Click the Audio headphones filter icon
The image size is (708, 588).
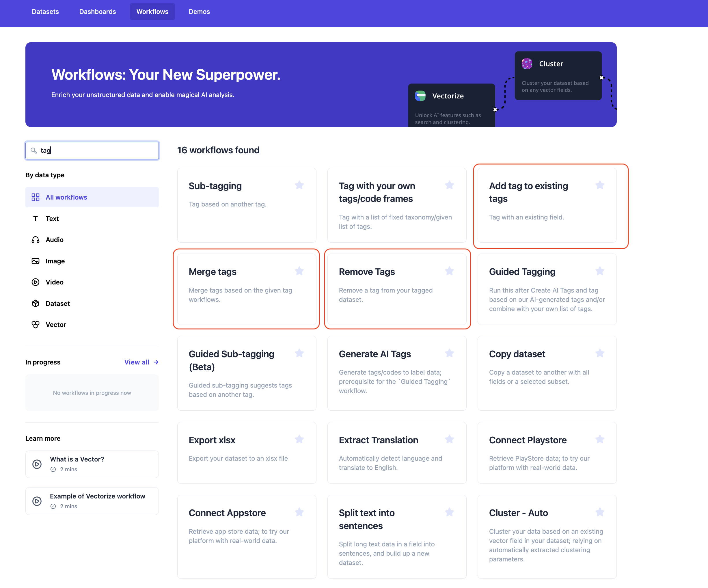[36, 240]
